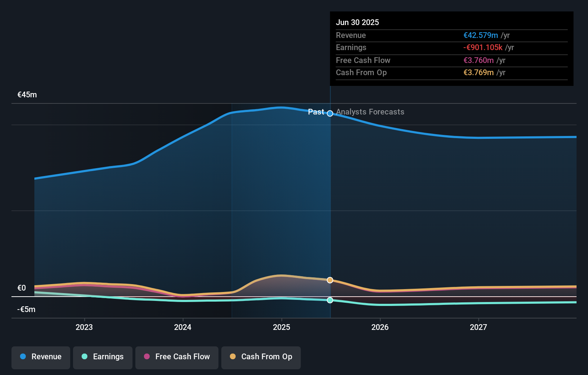The height and width of the screenshot is (375, 588).
Task: Select the Earnings row in the tooltip
Action: click(451, 48)
